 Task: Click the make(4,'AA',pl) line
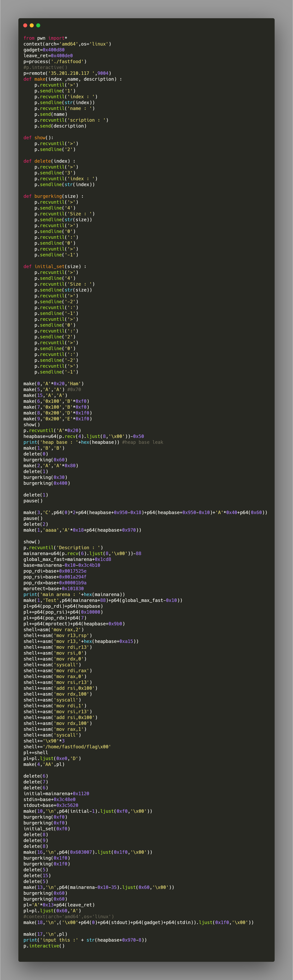click(44, 764)
